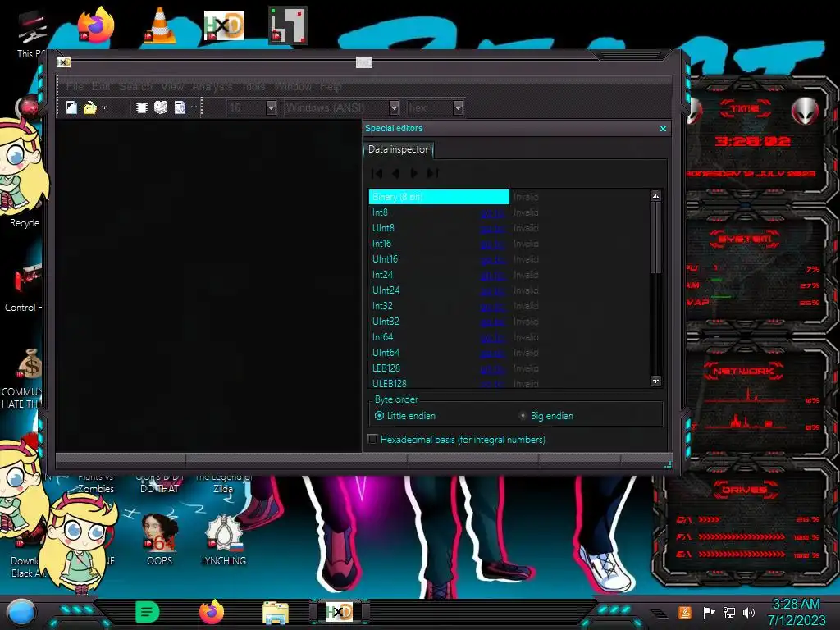
Task: Open the Edit menu
Action: (x=101, y=86)
